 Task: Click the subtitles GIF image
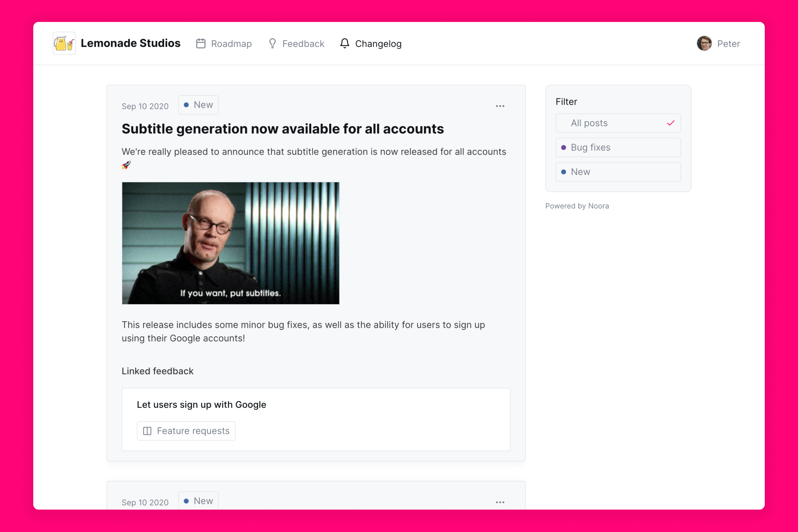tap(230, 243)
